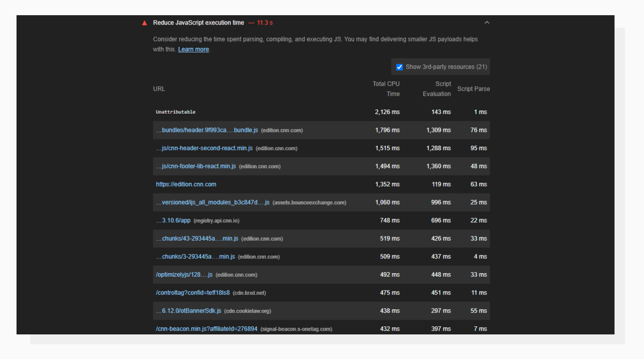Collapse the Reduce JavaScript execution time section
Screen dimensions: 644x359
[486, 22]
